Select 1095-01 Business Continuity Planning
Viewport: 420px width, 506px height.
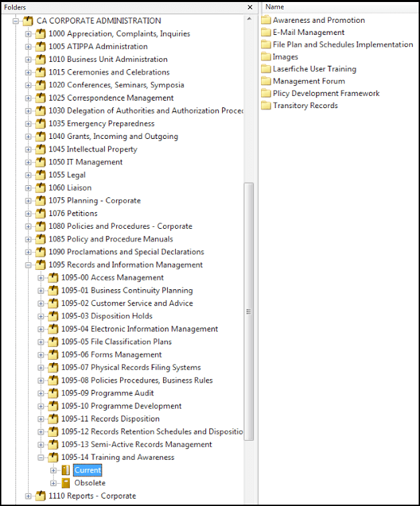[127, 291]
